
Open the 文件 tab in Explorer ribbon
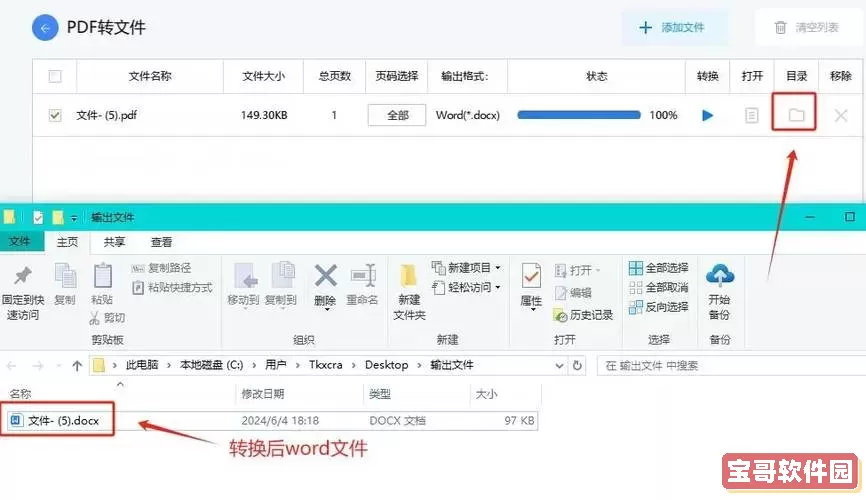click(20, 241)
